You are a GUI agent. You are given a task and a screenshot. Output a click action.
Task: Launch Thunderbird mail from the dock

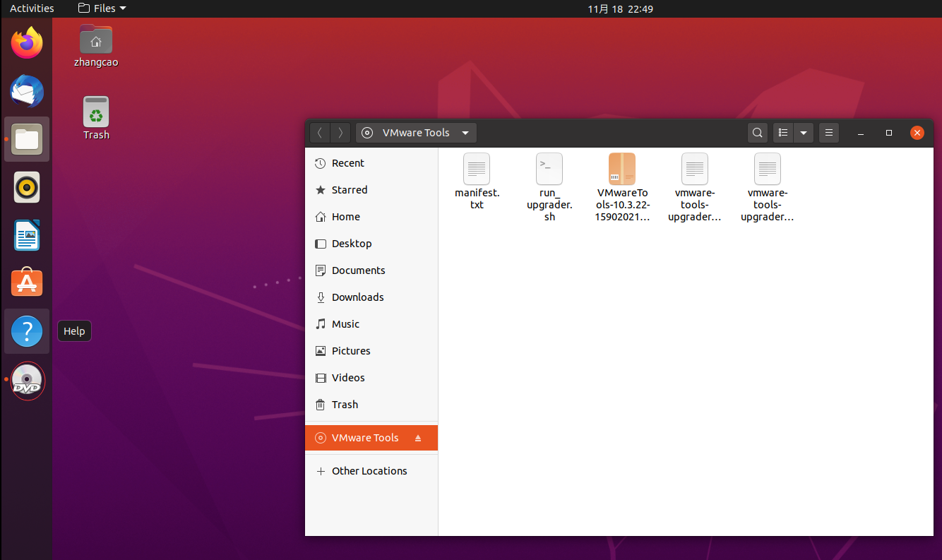coord(27,91)
